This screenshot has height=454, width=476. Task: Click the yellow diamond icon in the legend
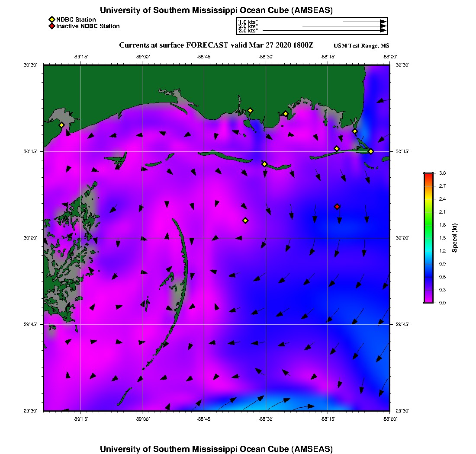tap(51, 19)
